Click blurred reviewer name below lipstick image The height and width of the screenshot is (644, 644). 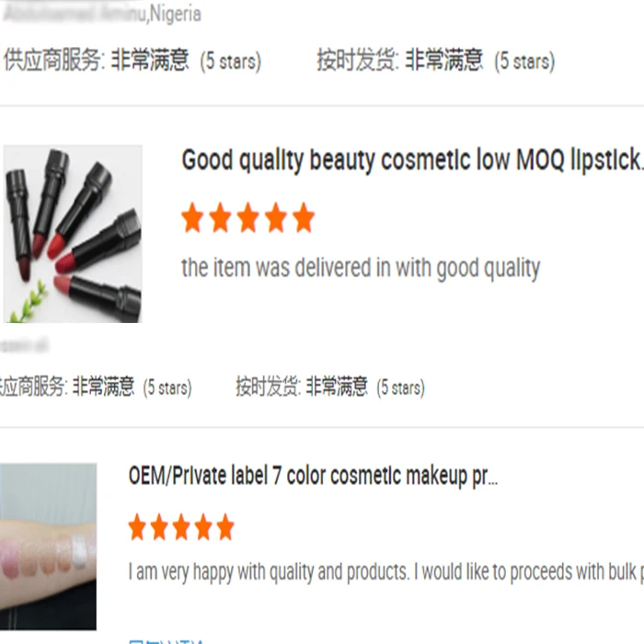[24, 345]
